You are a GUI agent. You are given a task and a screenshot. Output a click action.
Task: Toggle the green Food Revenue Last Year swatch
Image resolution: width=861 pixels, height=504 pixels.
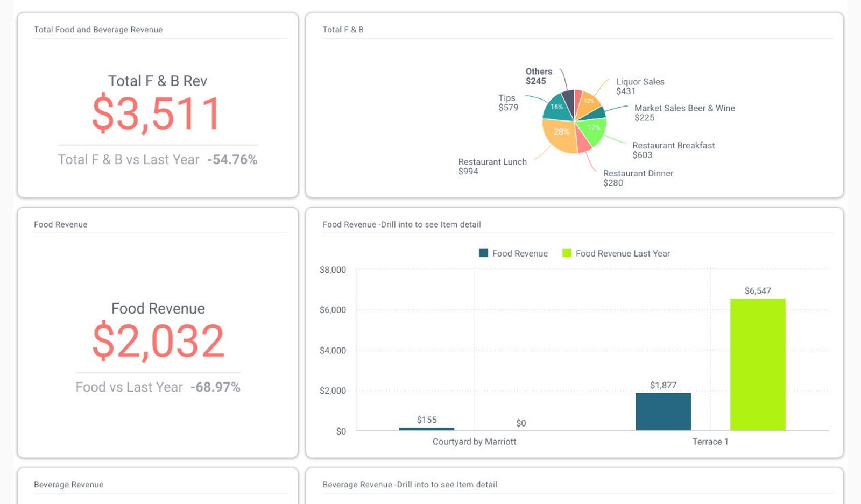[x=567, y=253]
